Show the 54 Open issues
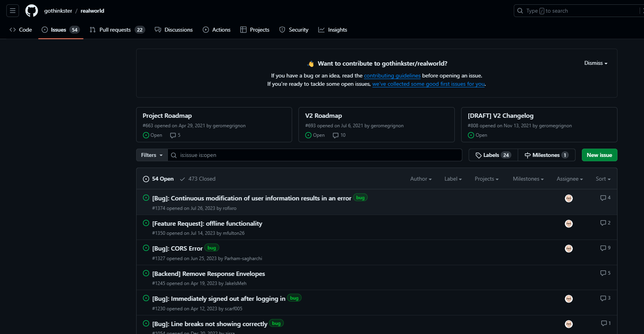The height and width of the screenshot is (334, 644). tap(158, 179)
